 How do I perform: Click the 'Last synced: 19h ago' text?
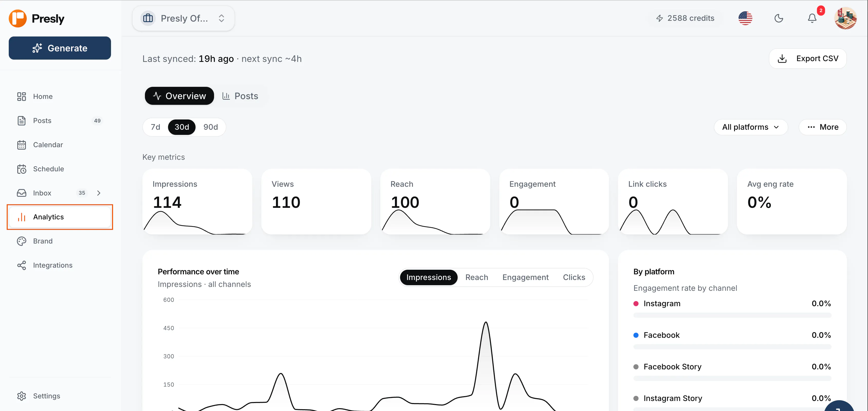(x=188, y=59)
